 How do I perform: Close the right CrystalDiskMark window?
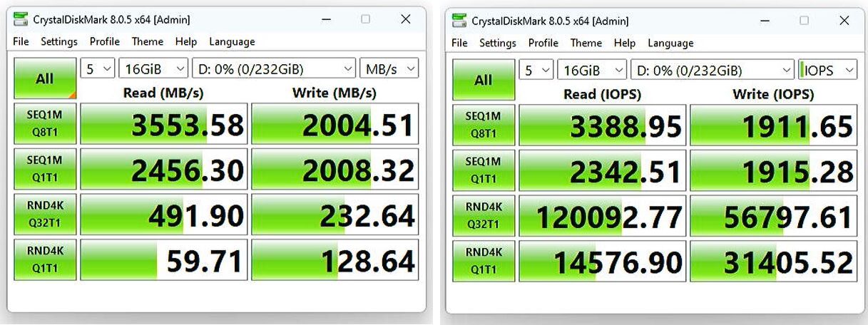click(844, 21)
